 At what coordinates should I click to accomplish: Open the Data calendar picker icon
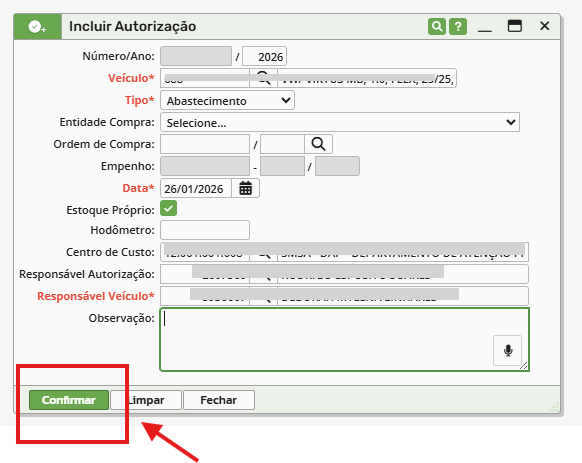pyautogui.click(x=245, y=188)
